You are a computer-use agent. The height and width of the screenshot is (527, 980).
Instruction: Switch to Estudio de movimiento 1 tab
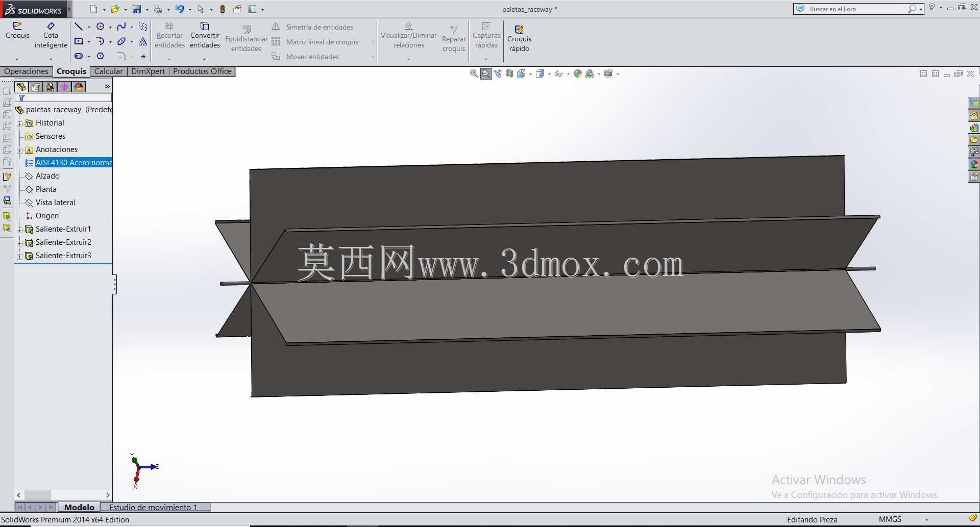pos(153,507)
